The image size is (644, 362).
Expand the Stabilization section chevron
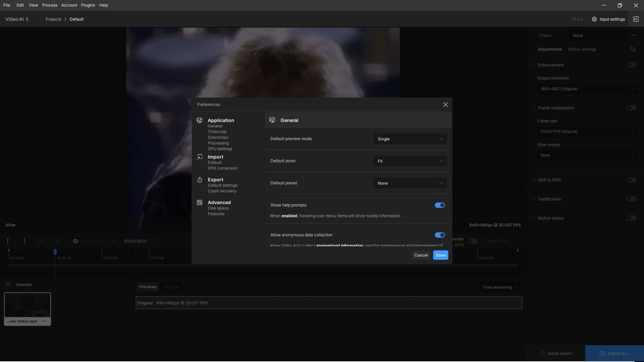(x=533, y=199)
